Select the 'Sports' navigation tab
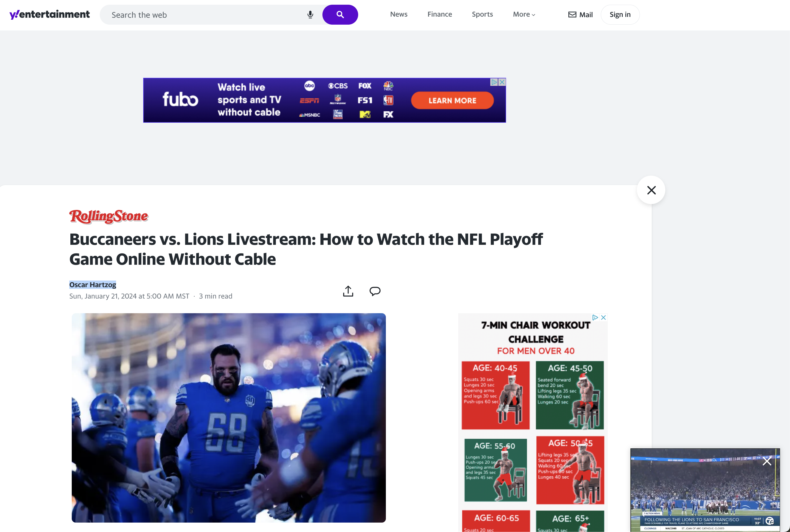 [x=482, y=14]
